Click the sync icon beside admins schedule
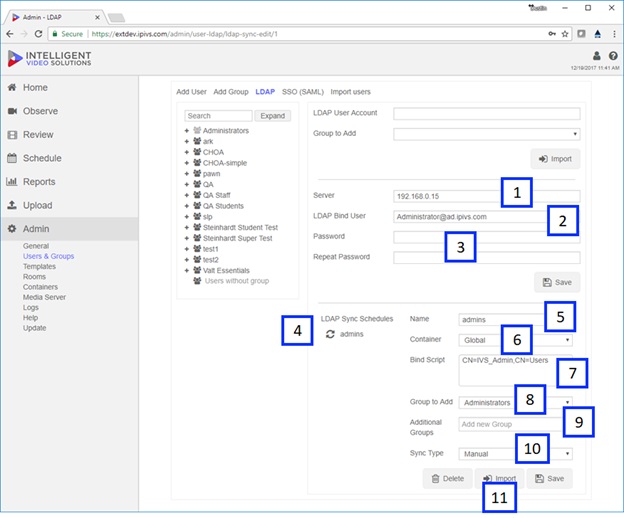Image resolution: width=624 pixels, height=518 pixels. pos(330,334)
